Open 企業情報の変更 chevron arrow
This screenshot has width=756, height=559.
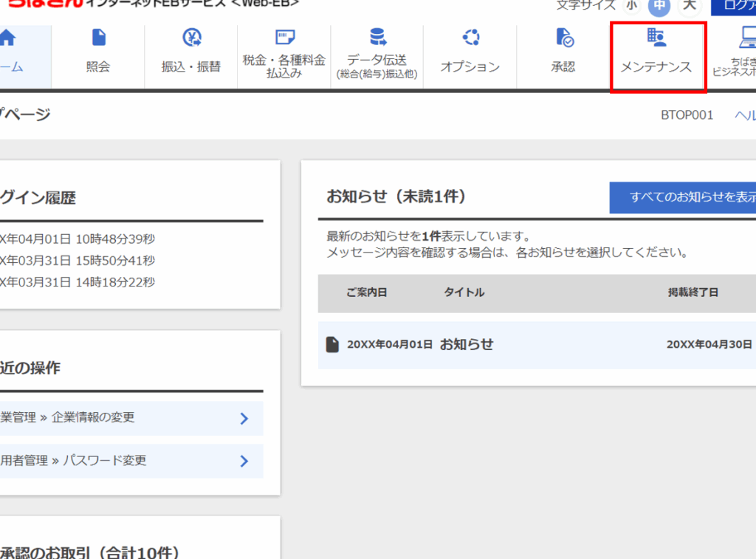[244, 419]
